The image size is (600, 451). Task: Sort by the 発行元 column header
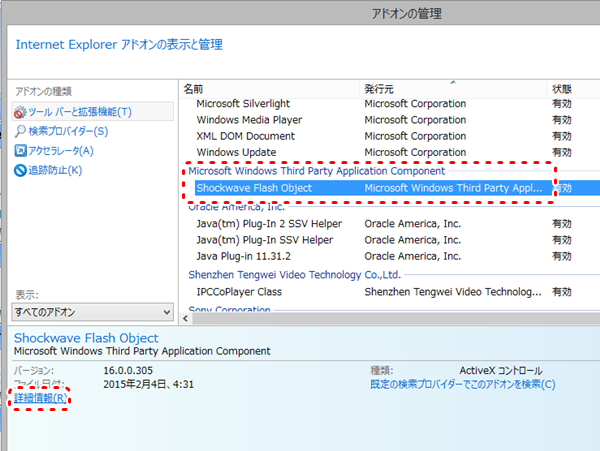(453, 89)
